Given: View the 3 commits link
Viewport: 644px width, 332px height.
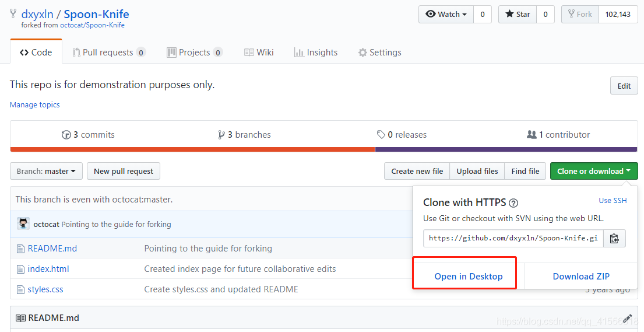Looking at the screenshot, I should coord(89,135).
